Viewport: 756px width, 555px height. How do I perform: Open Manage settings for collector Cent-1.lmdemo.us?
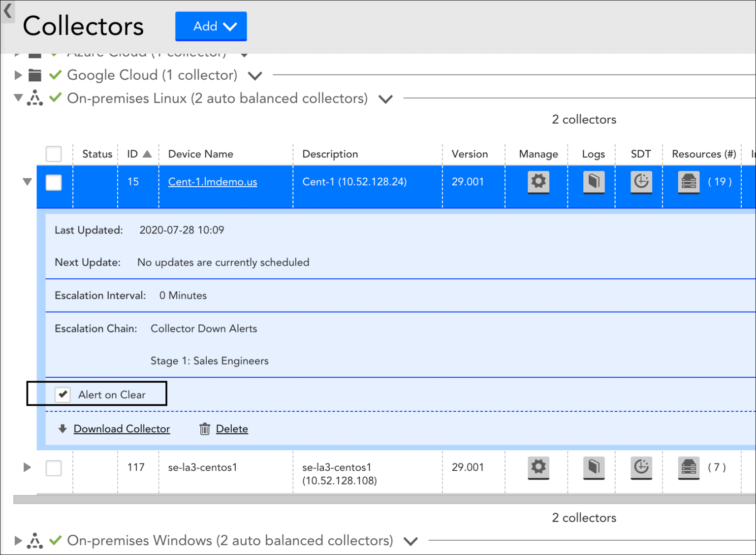tap(538, 182)
